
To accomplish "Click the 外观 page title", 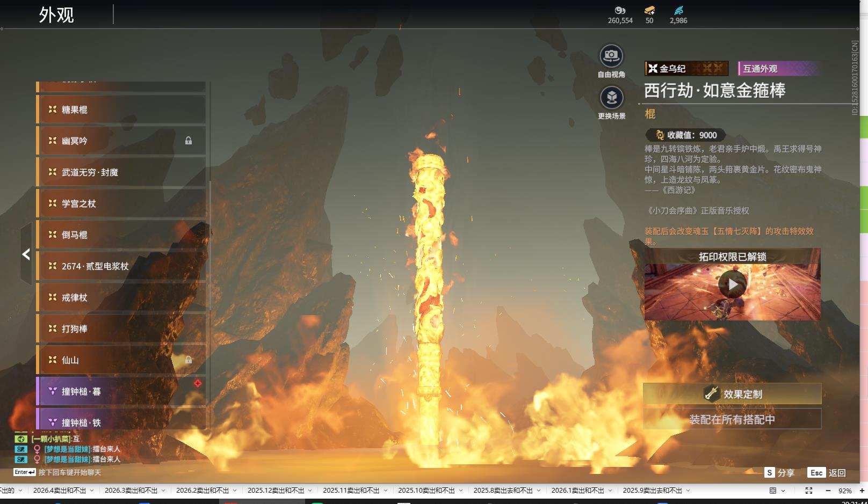I will pos(56,14).
